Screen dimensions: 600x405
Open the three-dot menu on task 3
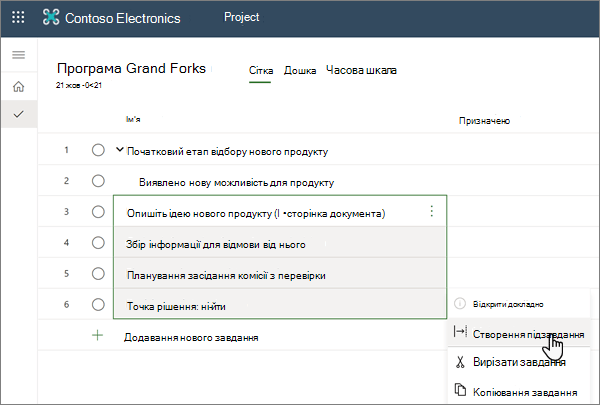pos(432,211)
